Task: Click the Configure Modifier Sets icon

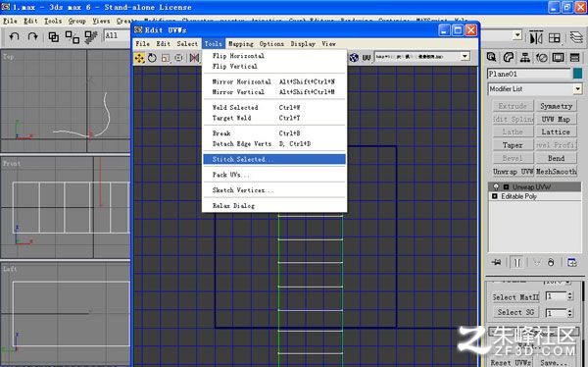Action: 572,262
